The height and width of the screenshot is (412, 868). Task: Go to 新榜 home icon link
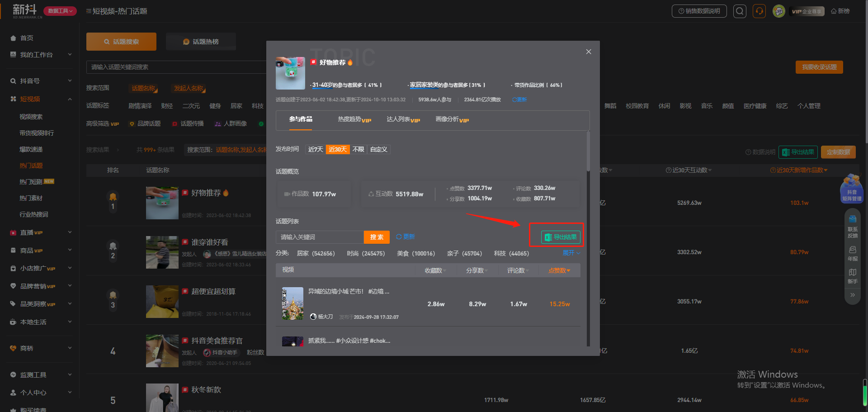[840, 11]
